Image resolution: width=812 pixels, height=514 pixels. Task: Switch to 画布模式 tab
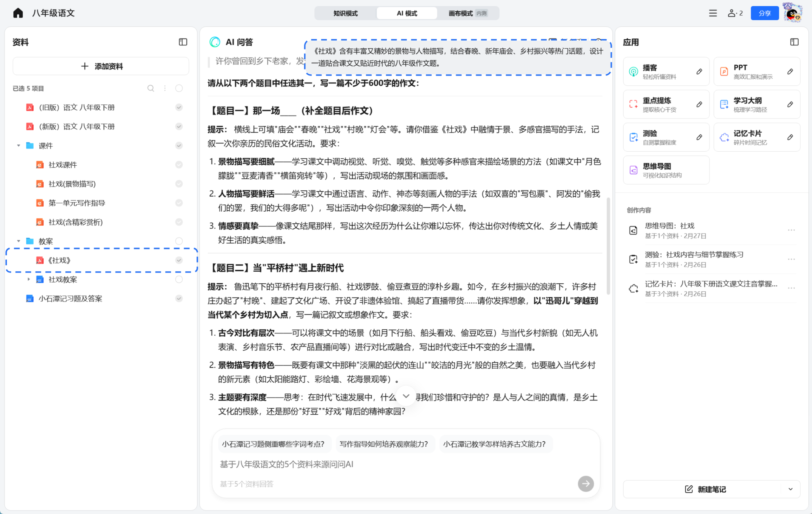coord(460,13)
